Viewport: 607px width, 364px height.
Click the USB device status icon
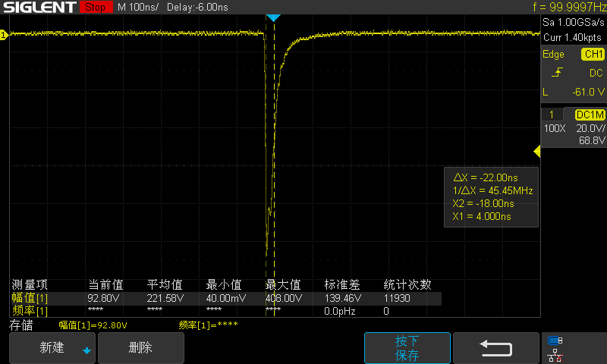click(555, 340)
